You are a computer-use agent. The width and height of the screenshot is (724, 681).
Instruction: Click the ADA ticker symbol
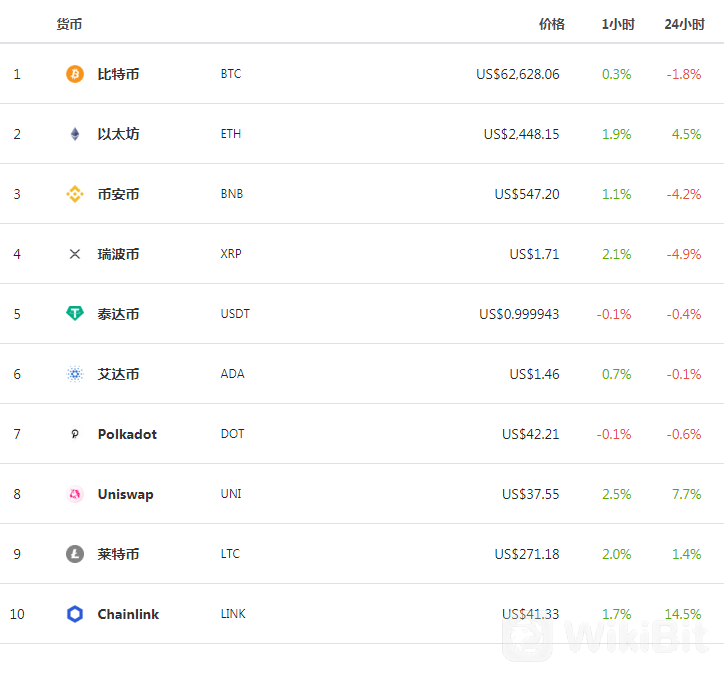[x=232, y=374]
